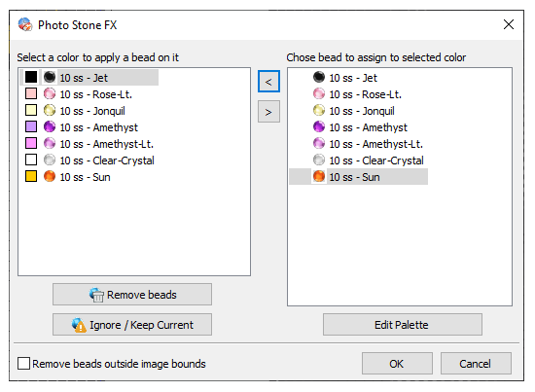
Task: Click the Clear-Crystal bead icon in right list
Action: point(319,160)
